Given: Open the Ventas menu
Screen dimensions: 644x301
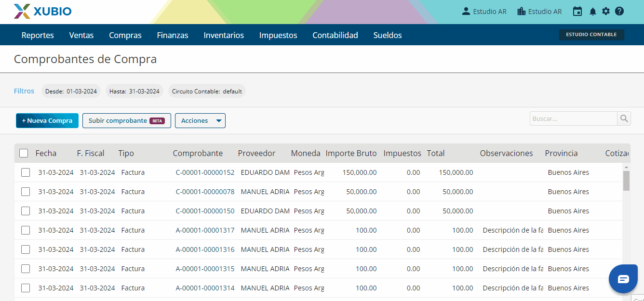Looking at the screenshot, I should (81, 35).
